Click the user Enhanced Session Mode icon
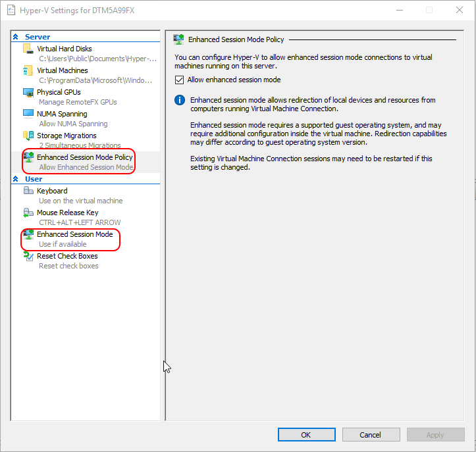The height and width of the screenshot is (452, 476). click(28, 234)
